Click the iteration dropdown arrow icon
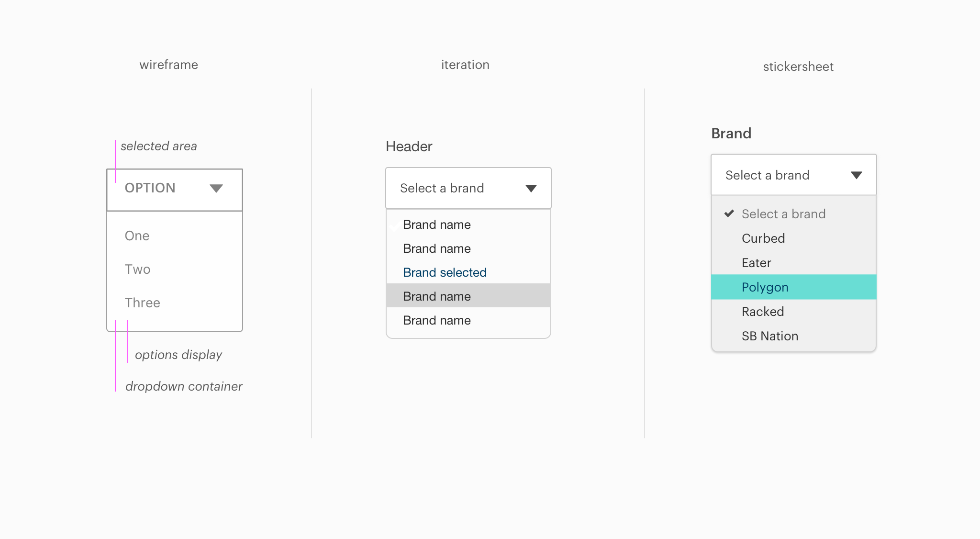This screenshot has width=980, height=539. click(x=531, y=189)
